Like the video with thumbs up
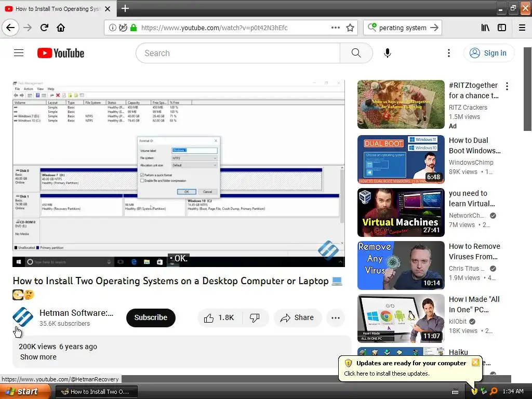The image size is (532, 399). pyautogui.click(x=220, y=317)
